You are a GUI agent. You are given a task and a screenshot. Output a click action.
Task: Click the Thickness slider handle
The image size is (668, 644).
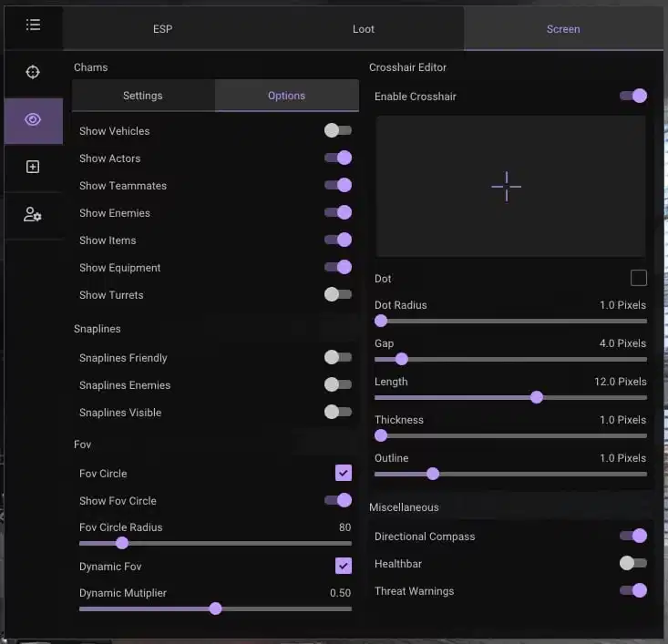click(381, 435)
